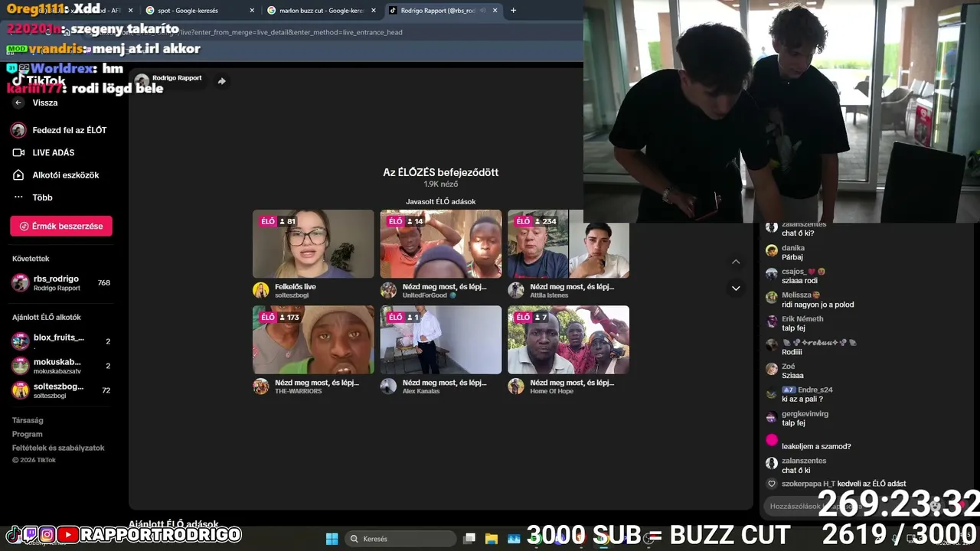Open blox_fruits live creator avatar
The height and width of the screenshot is (551, 980).
click(x=20, y=341)
